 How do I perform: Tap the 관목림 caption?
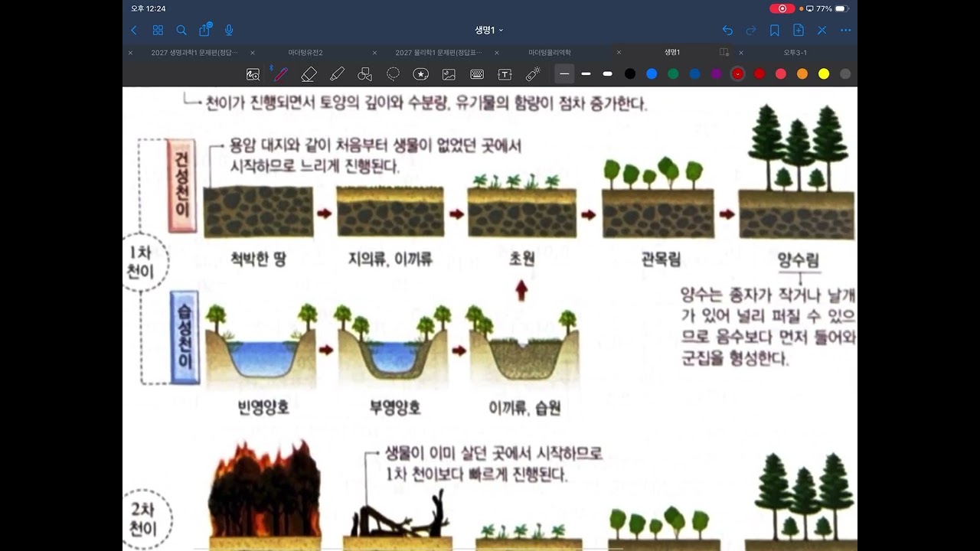661,259
